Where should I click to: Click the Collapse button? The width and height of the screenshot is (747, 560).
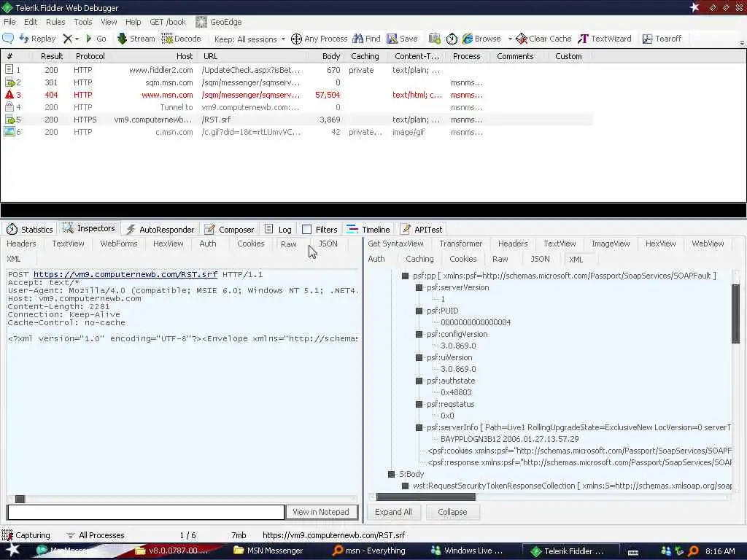[452, 512]
